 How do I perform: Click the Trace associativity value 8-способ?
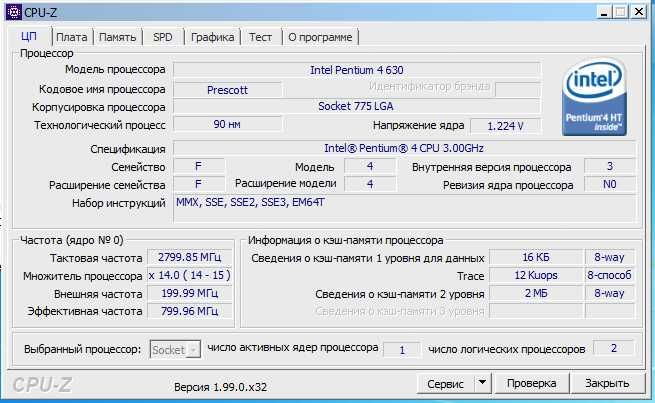(609, 275)
